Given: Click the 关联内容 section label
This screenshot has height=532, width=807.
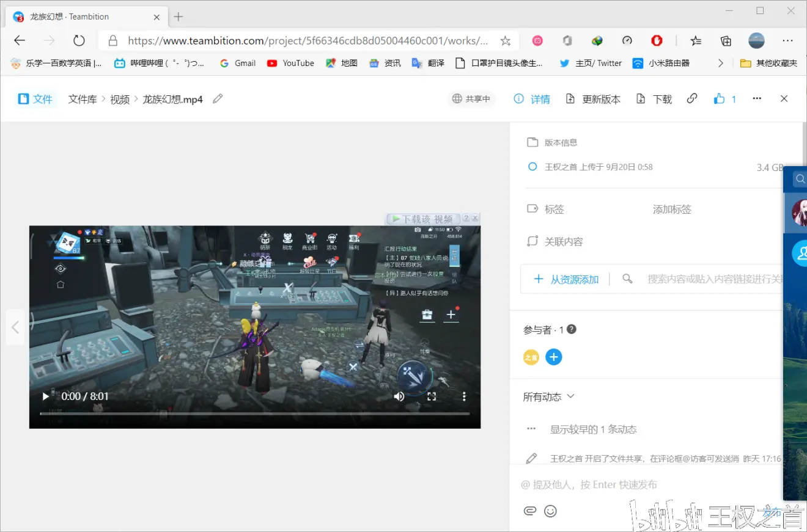Looking at the screenshot, I should (564, 242).
